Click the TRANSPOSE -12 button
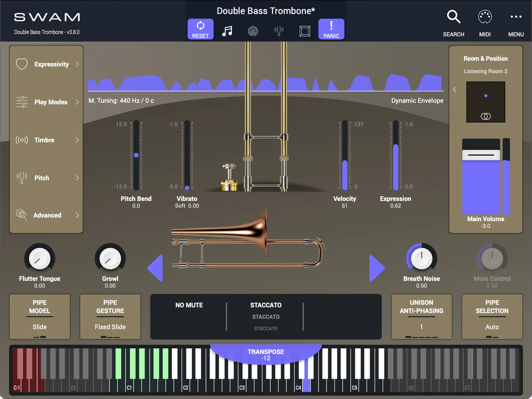This screenshot has height=399, width=532. [x=266, y=355]
